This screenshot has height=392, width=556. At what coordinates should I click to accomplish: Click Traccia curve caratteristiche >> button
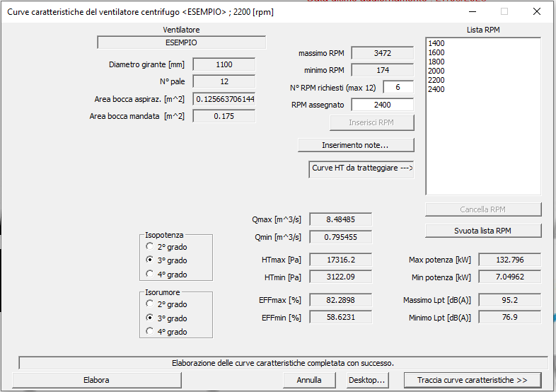point(473,380)
